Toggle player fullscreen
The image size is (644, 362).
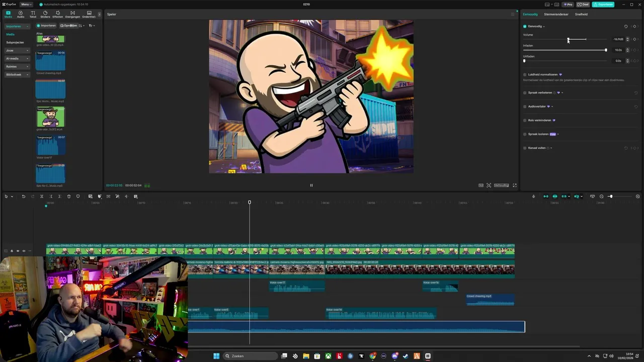(514, 185)
